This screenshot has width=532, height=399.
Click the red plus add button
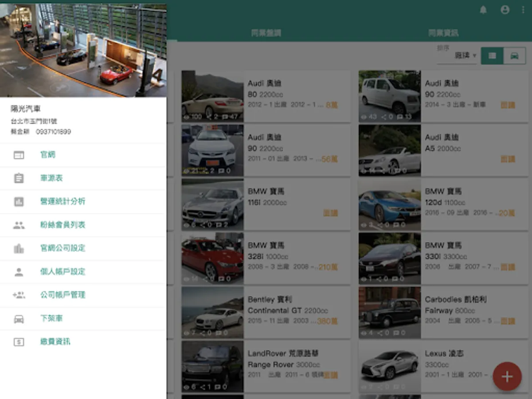(x=507, y=376)
